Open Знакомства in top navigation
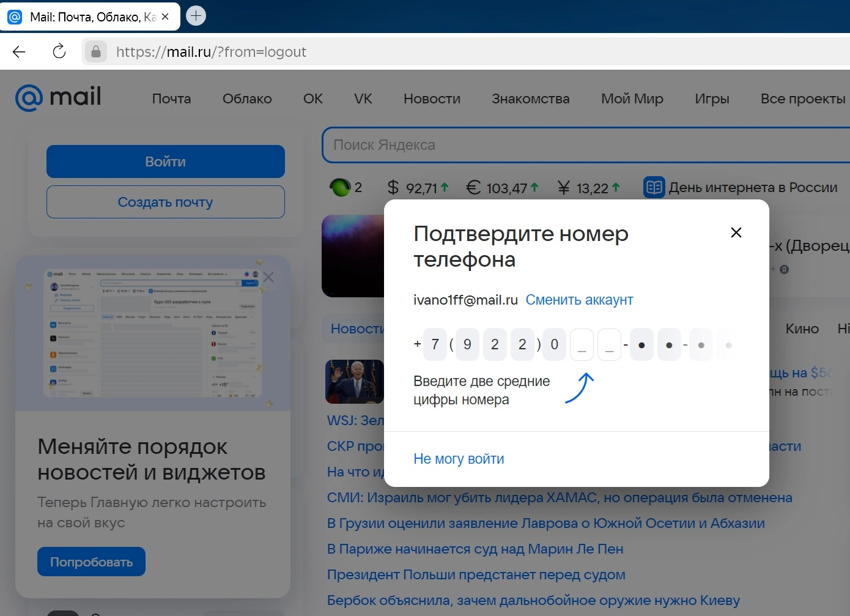 [x=531, y=98]
